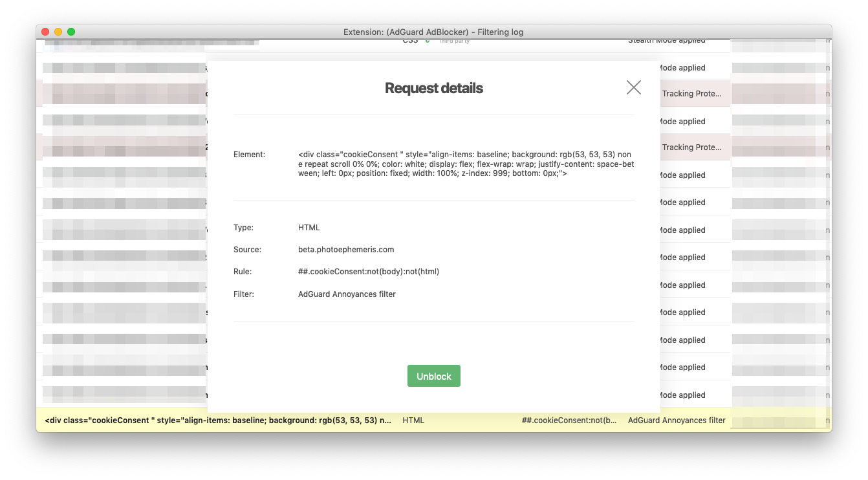
Task: Click the green Unblock button
Action: 434,376
